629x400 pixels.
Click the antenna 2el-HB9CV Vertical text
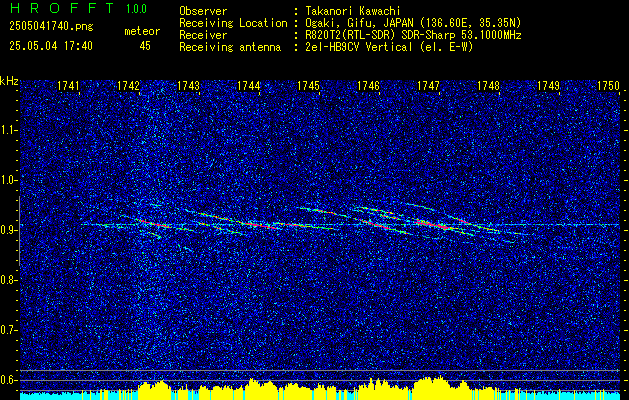pos(388,47)
